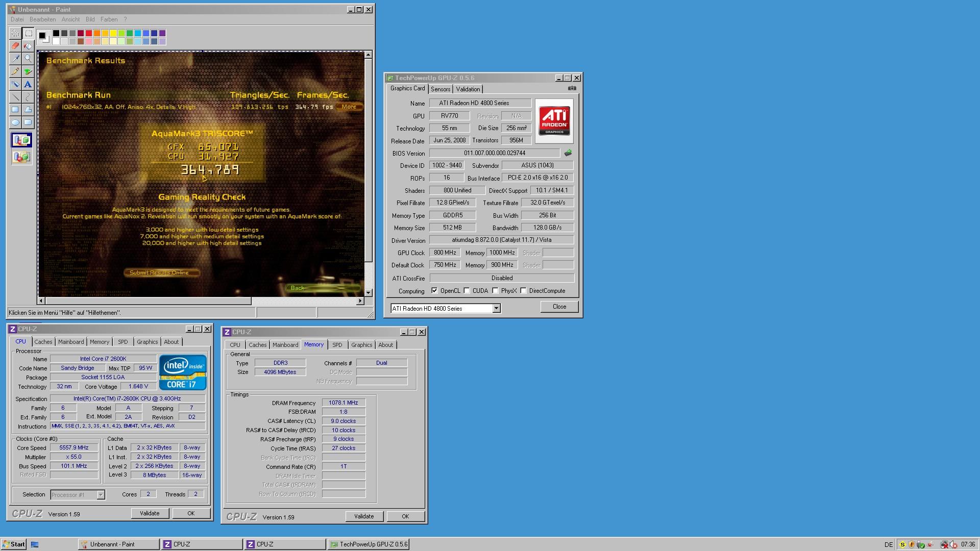Viewport: 980px width, 551px height.
Task: Open the SPD tab in the right CPU-Z window
Action: coord(337,345)
